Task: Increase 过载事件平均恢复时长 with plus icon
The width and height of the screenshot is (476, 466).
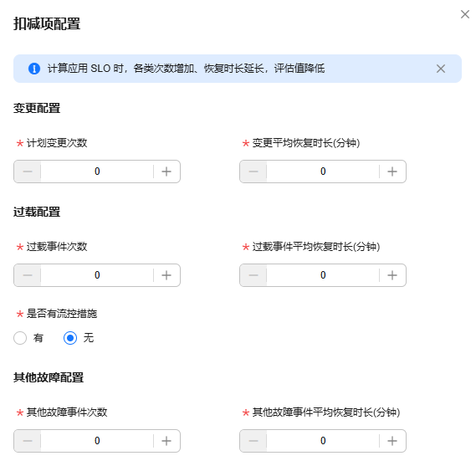Action: point(392,275)
